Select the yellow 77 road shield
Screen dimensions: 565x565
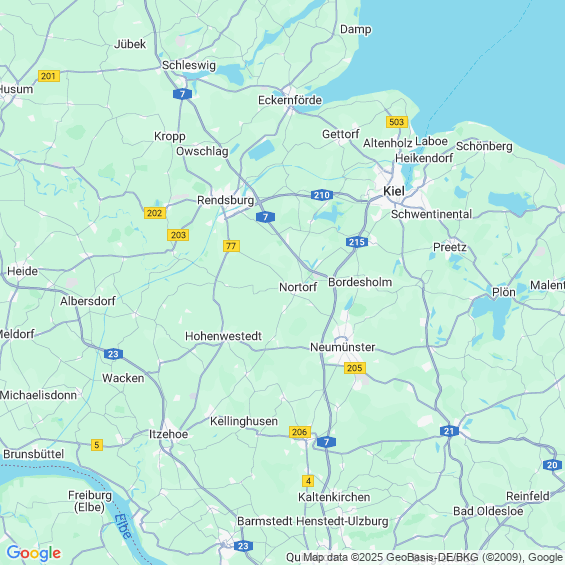coord(231,246)
